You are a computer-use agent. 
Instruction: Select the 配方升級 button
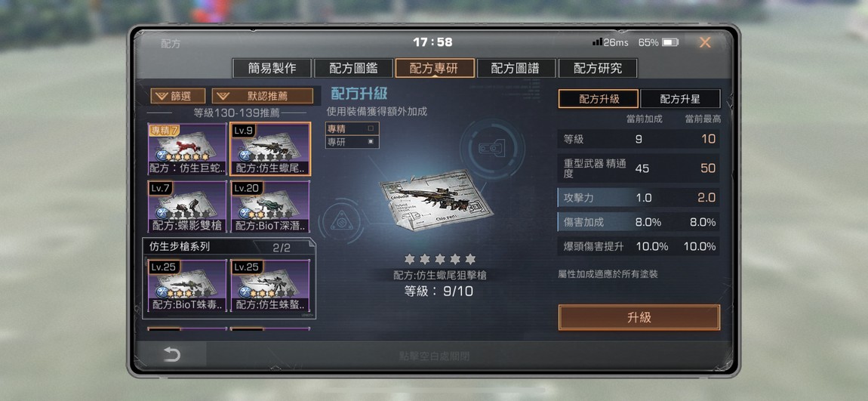click(x=599, y=99)
